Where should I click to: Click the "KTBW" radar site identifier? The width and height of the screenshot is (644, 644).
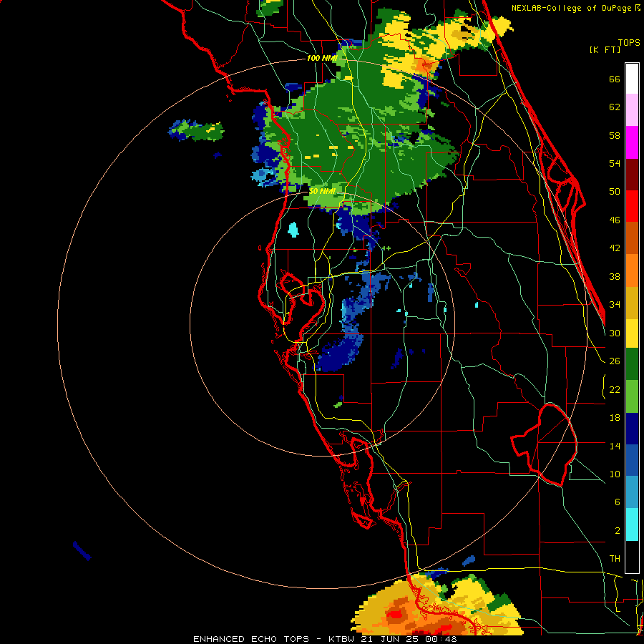tap(341, 639)
